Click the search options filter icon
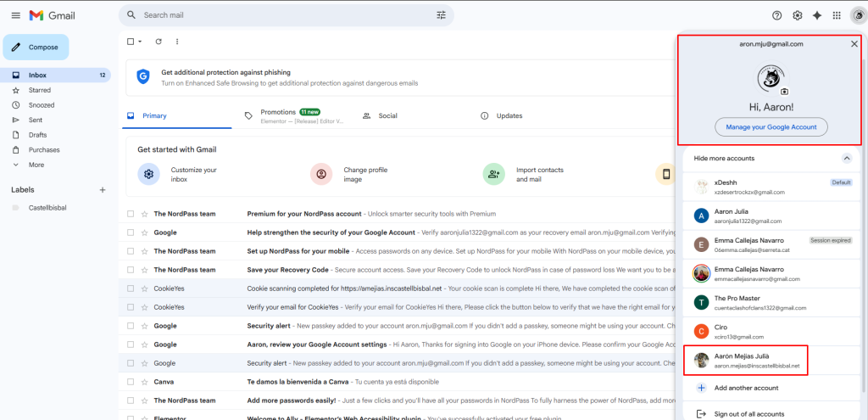868x420 pixels. coord(441,15)
